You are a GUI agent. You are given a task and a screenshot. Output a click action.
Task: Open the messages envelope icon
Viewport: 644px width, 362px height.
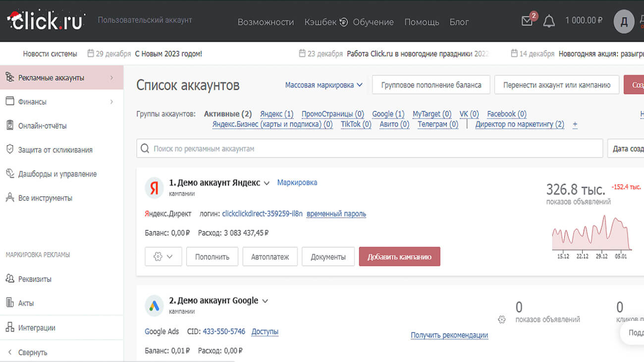click(527, 21)
